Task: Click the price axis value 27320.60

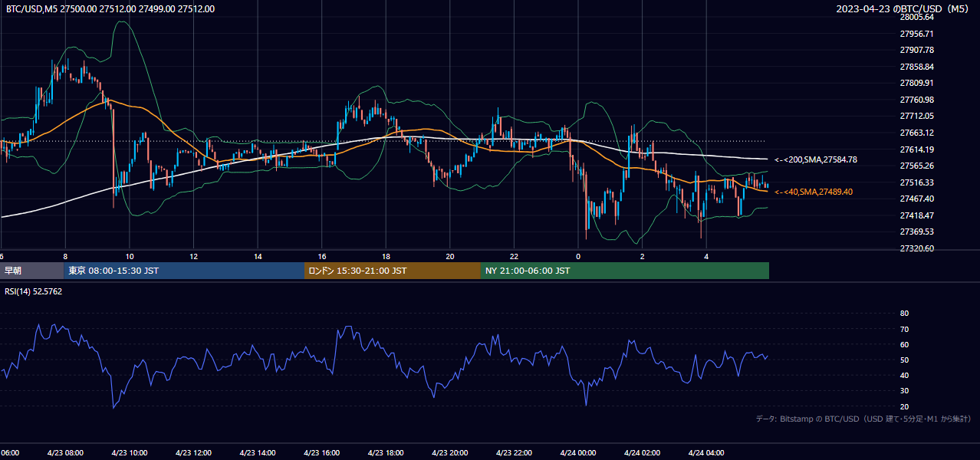Action: click(x=916, y=248)
